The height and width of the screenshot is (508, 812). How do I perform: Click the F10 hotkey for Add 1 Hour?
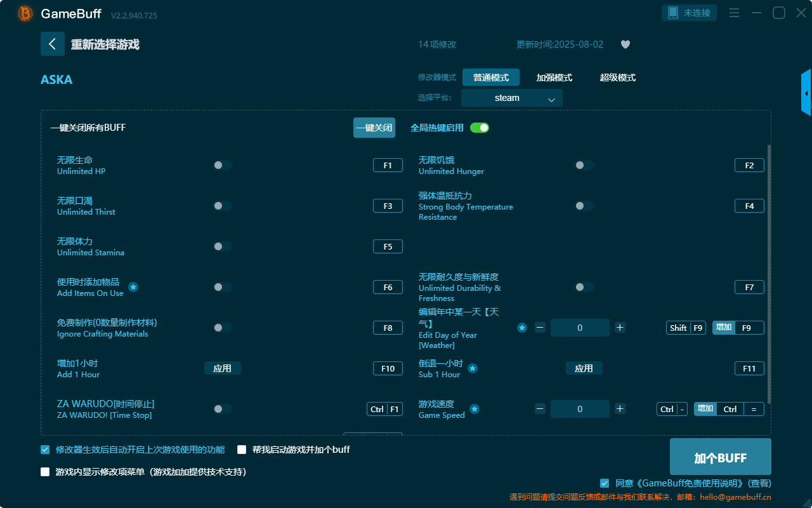point(388,368)
